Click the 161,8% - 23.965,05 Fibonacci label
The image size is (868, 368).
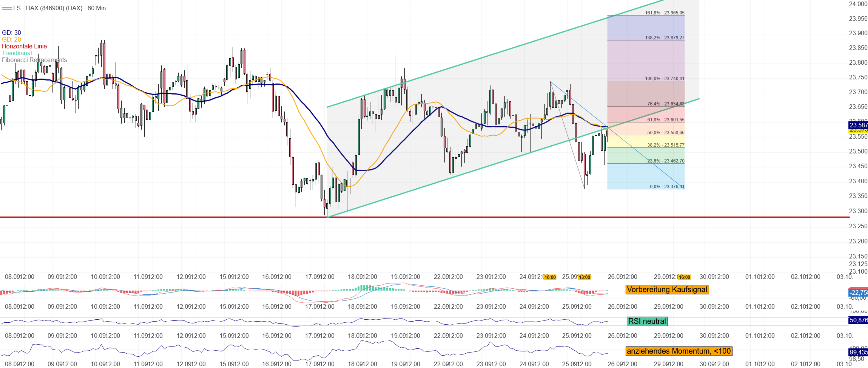[664, 13]
